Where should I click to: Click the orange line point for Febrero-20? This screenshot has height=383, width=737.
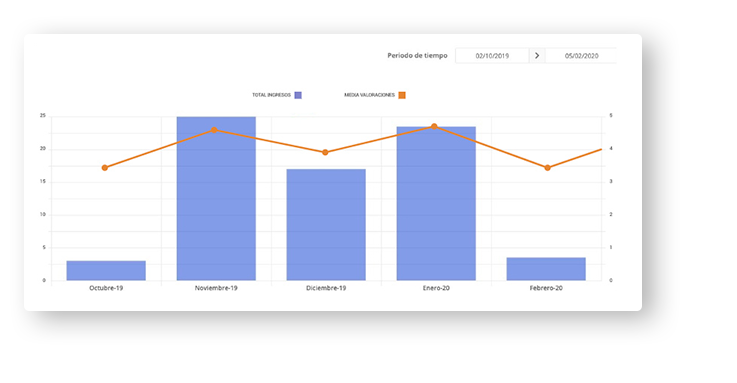point(548,168)
